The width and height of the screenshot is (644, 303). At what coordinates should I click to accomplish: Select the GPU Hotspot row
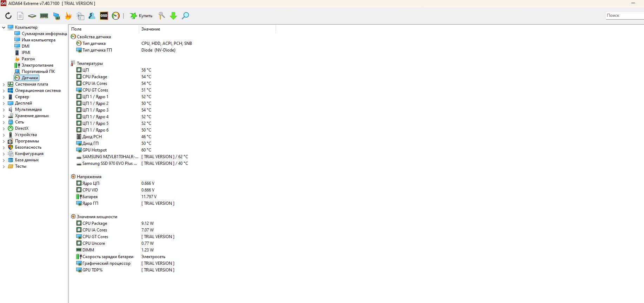click(95, 150)
